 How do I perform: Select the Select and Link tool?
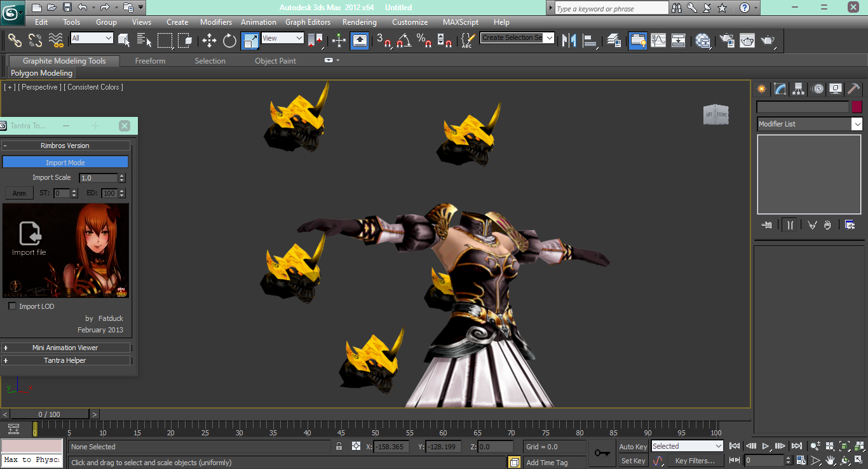15,40
